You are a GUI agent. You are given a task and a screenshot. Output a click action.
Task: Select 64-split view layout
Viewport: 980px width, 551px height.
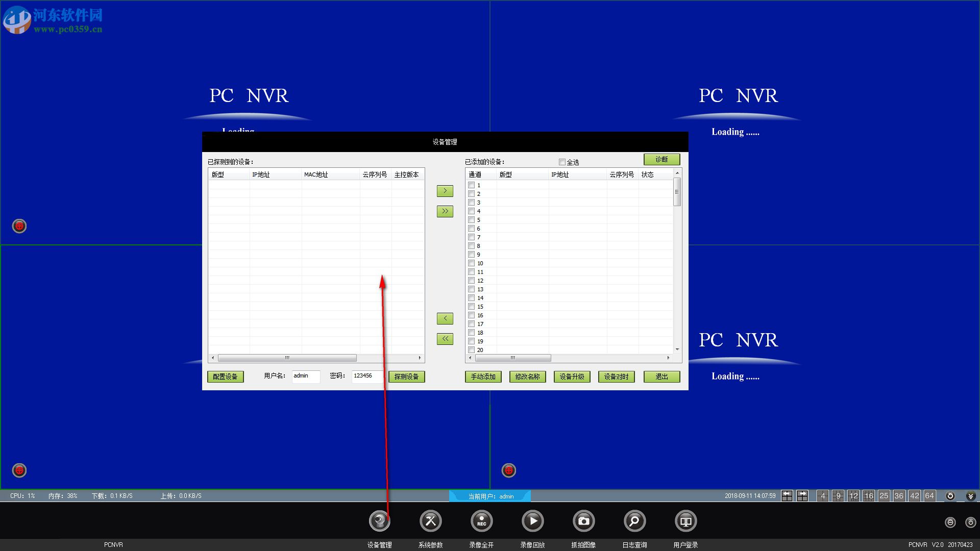pyautogui.click(x=929, y=496)
